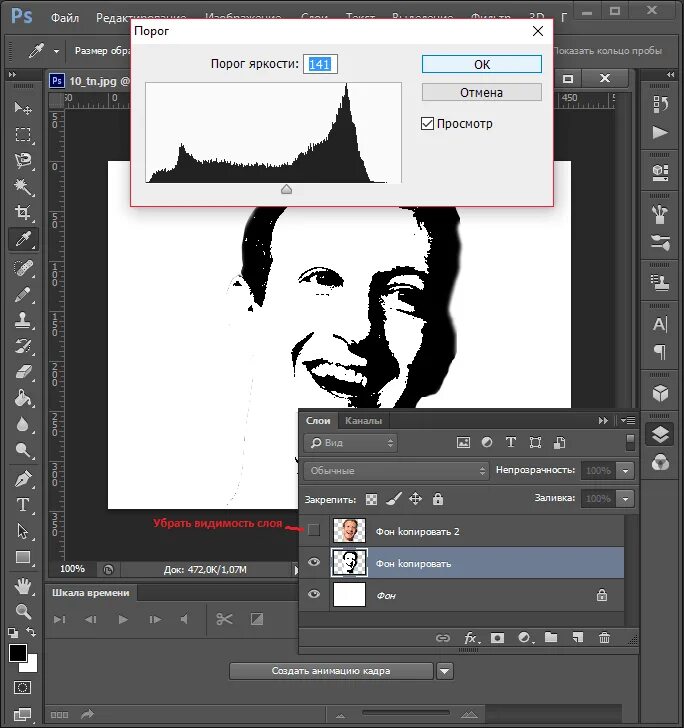Switch to the Каналы tab
Viewport: 684px width, 728px height.
click(363, 421)
